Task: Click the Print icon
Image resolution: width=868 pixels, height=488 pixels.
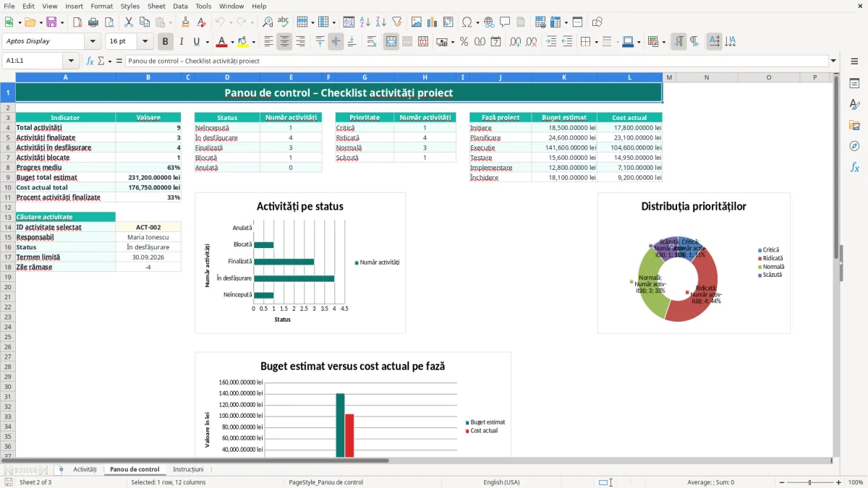Action: [93, 22]
